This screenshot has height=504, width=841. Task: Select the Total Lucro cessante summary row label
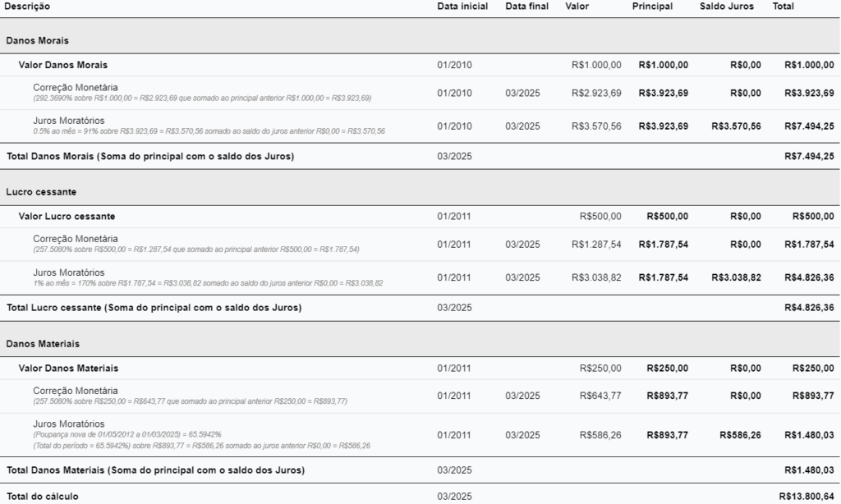[154, 308]
